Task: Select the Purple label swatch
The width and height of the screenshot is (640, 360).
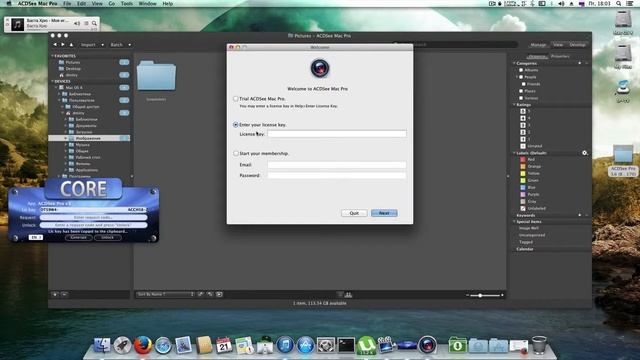Action: coord(523,194)
